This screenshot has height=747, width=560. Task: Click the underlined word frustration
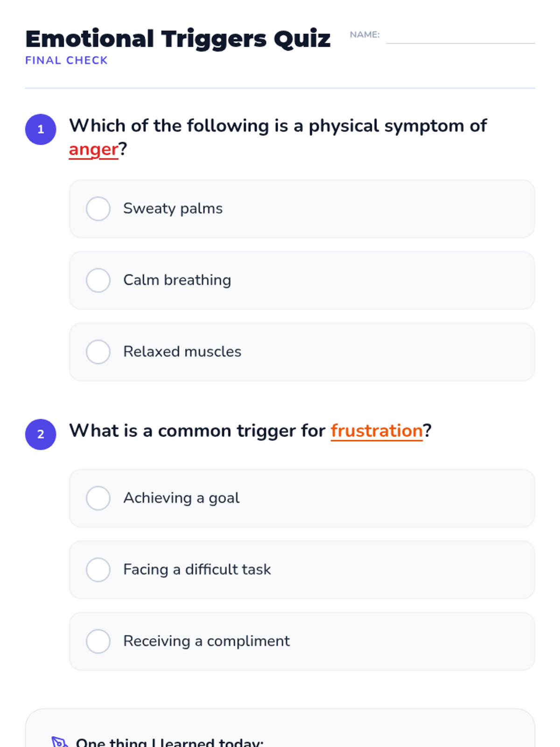376,430
